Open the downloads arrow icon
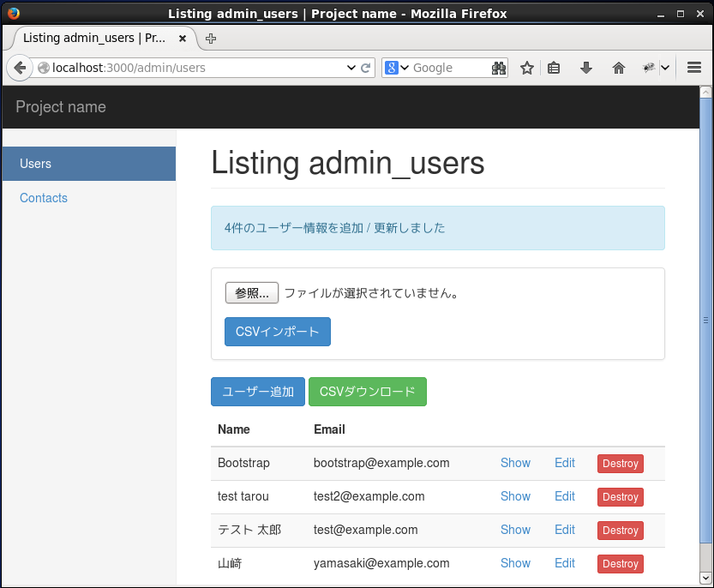Image resolution: width=714 pixels, height=588 pixels. [x=586, y=68]
